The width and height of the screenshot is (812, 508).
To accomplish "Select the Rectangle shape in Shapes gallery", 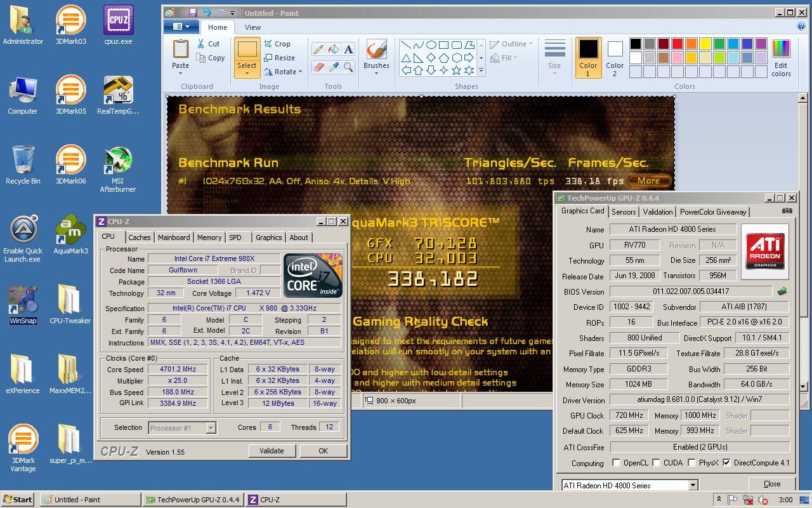I will [x=443, y=45].
